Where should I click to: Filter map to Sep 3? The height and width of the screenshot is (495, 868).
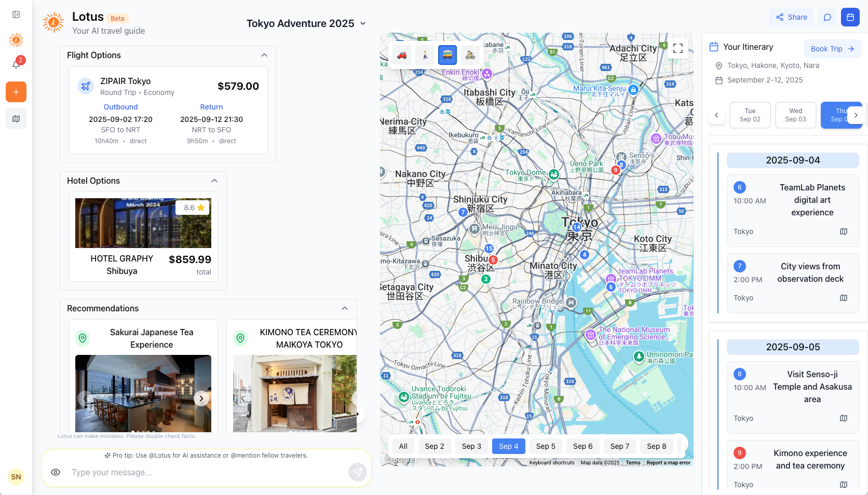tap(471, 446)
